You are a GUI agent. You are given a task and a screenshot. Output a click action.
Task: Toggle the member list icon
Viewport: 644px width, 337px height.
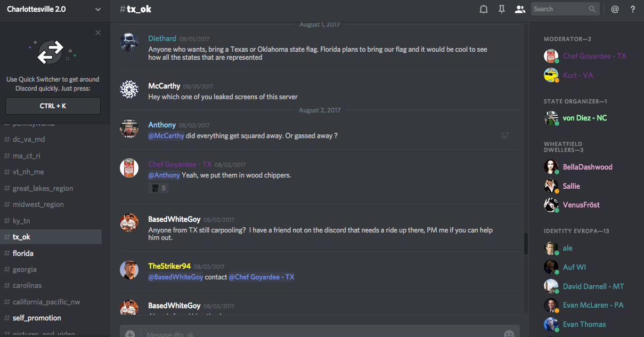pos(520,9)
